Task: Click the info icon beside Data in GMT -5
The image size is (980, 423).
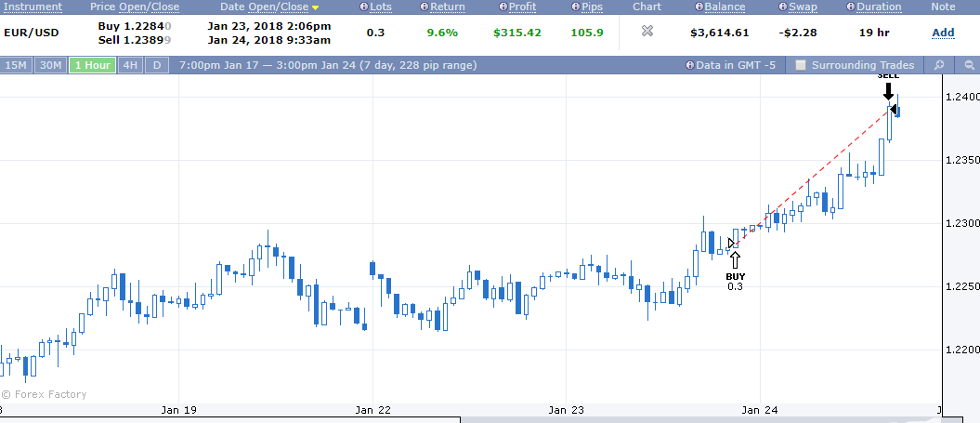Action: 690,65
